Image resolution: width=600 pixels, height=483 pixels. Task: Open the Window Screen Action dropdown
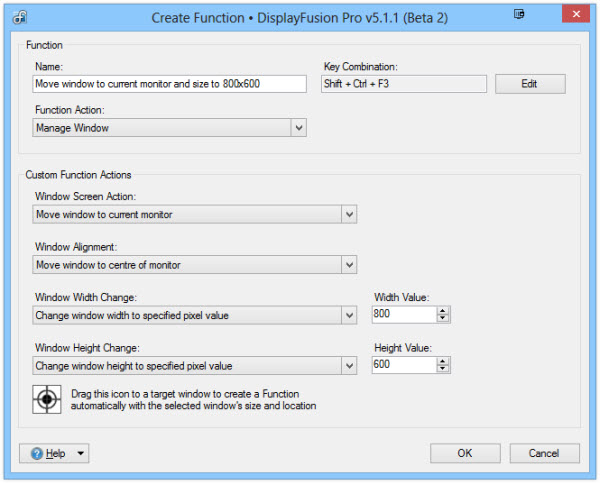pyautogui.click(x=349, y=214)
